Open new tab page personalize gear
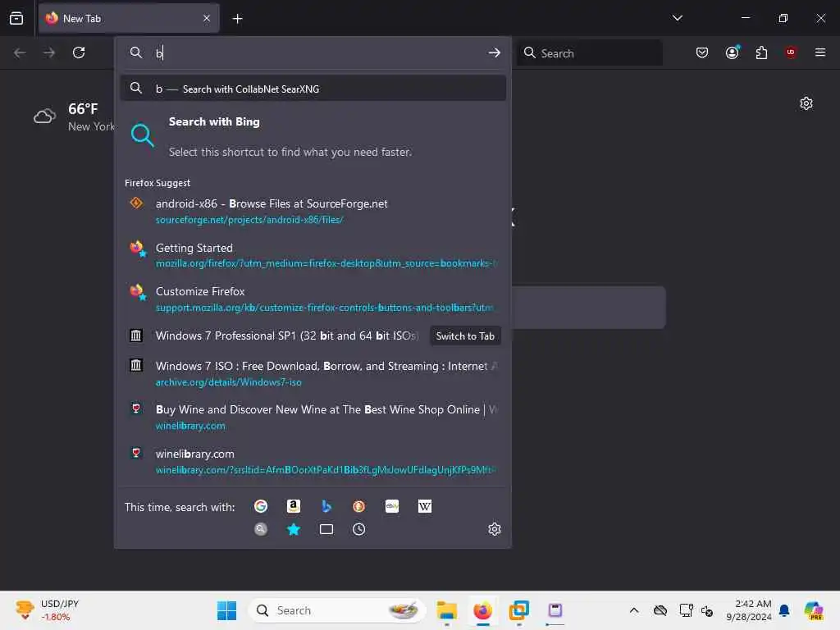This screenshot has height=630, width=840. (806, 103)
